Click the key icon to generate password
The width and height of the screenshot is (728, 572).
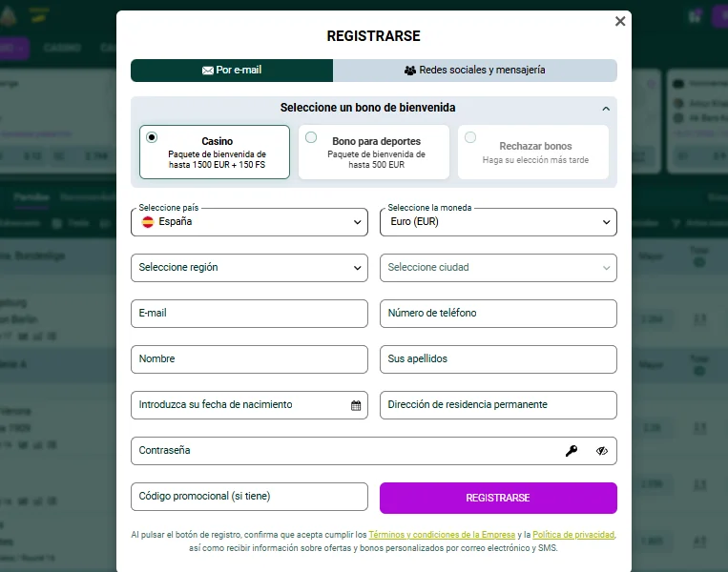pyautogui.click(x=572, y=451)
